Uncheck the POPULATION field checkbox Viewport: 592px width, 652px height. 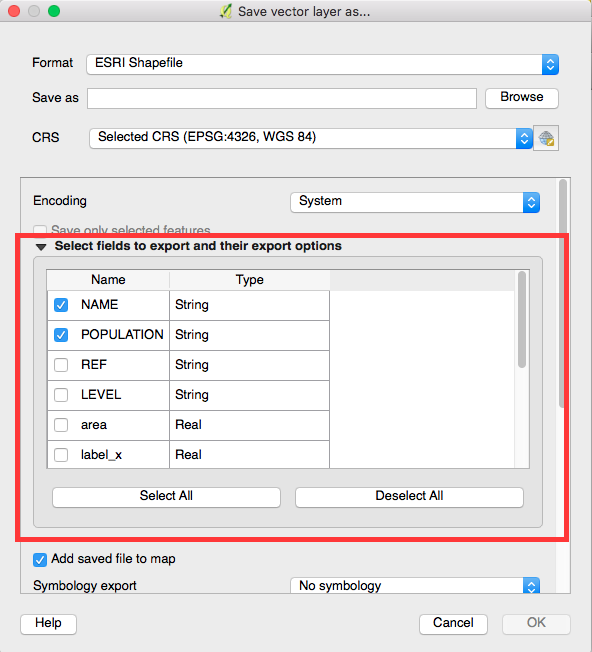tap(61, 335)
